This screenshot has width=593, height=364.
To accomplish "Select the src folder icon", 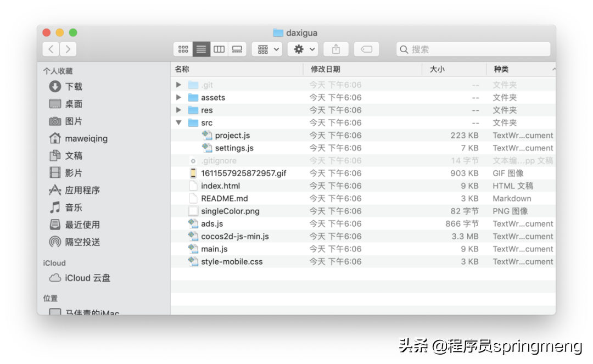I will [193, 122].
